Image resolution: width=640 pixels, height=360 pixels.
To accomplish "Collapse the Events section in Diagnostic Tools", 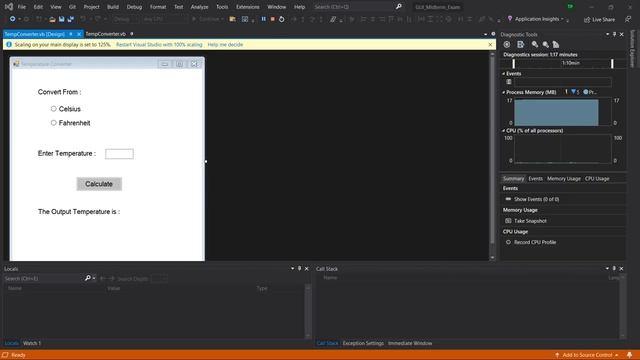I will pos(503,74).
